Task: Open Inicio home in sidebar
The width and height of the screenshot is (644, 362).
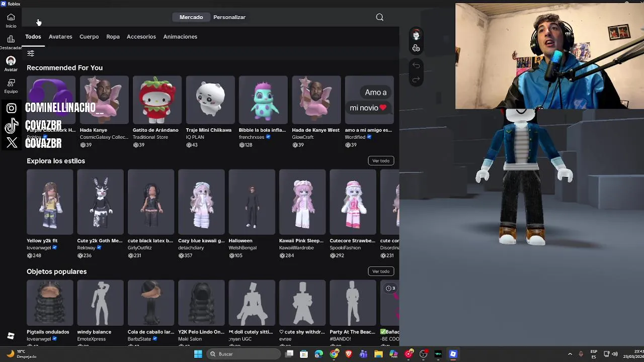Action: tap(11, 20)
